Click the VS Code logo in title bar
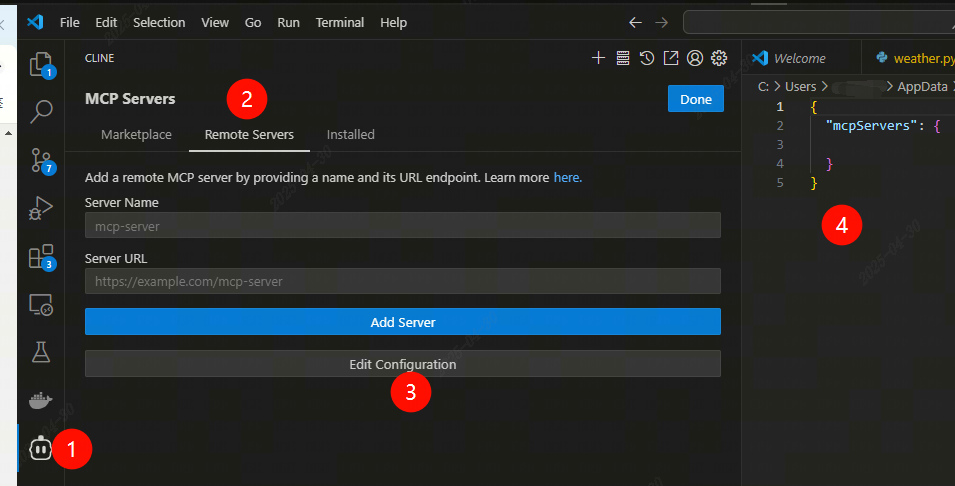 click(35, 23)
